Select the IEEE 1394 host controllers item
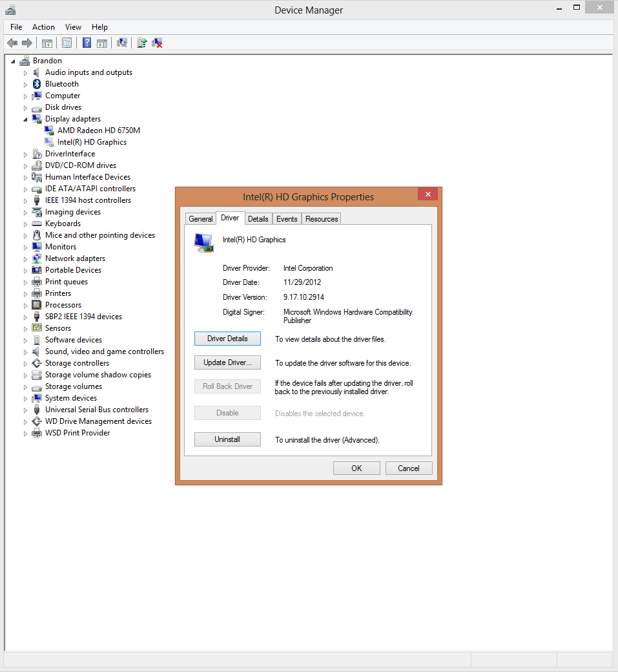This screenshot has width=618, height=672. tap(88, 200)
